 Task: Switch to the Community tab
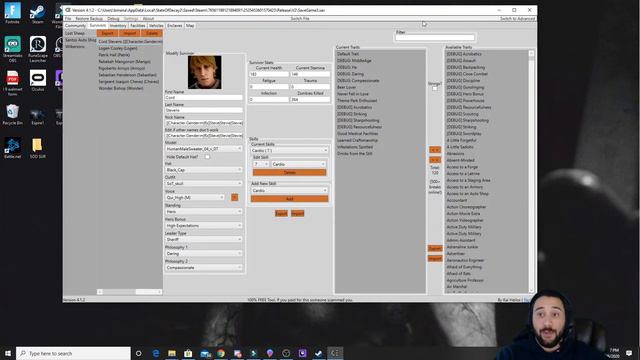pyautogui.click(x=76, y=26)
